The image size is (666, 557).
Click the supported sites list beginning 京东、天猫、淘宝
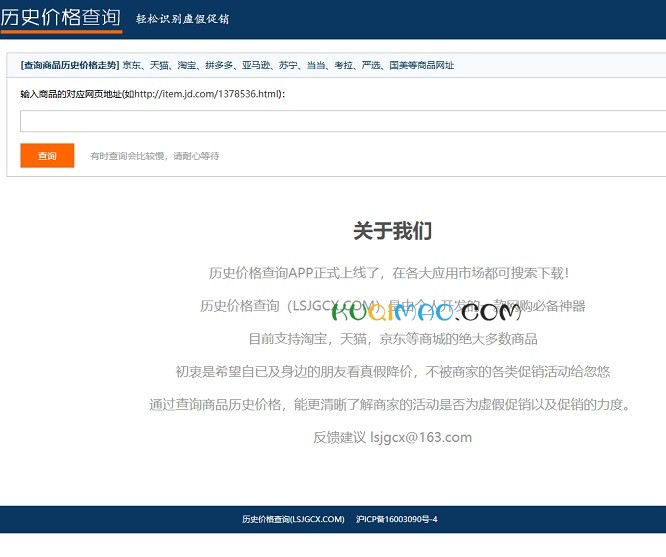(288, 65)
